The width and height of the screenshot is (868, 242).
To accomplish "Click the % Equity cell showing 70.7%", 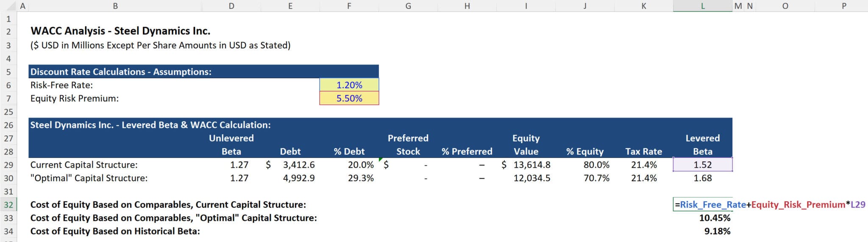I will 596,178.
